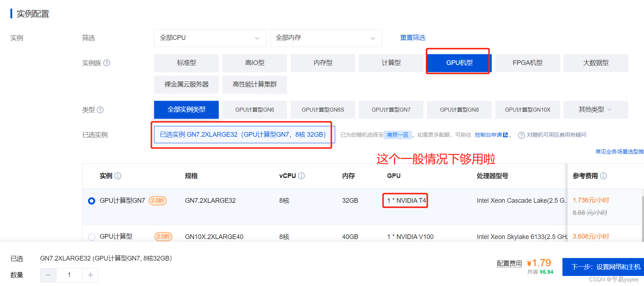Click 3.608元/小时 price cell
This screenshot has width=644, height=286.
tap(591, 236)
